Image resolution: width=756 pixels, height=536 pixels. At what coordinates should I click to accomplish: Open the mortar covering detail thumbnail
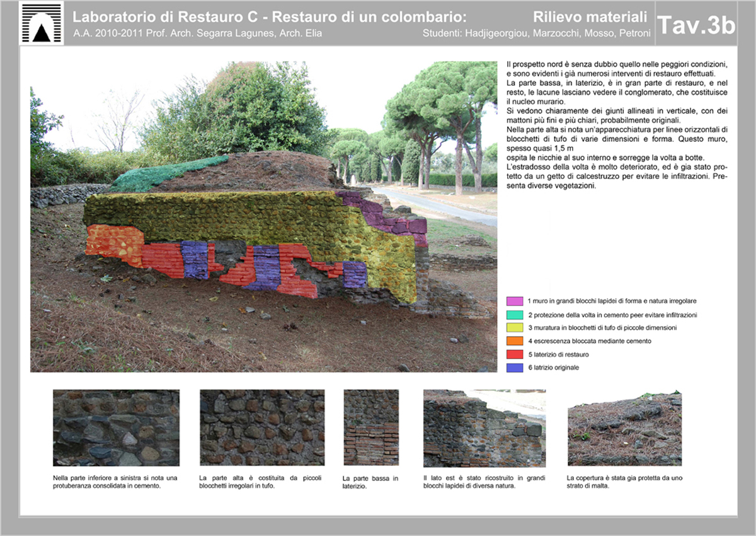624,428
